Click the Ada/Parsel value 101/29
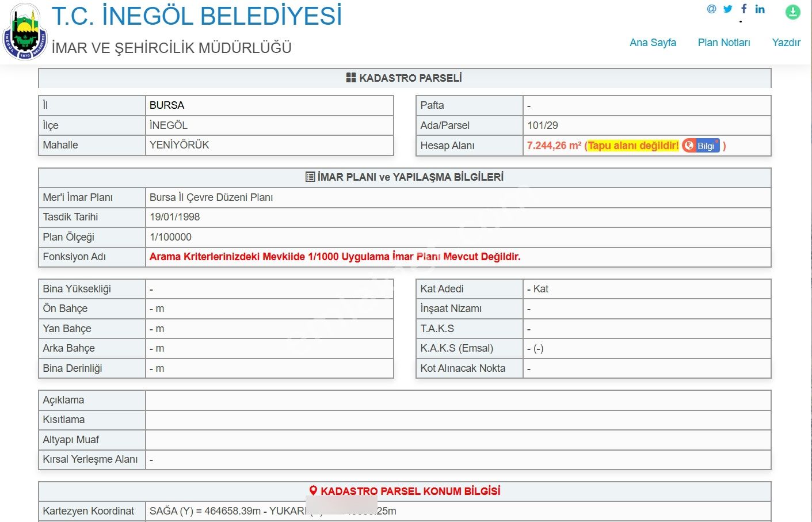812x522 pixels. (542, 125)
